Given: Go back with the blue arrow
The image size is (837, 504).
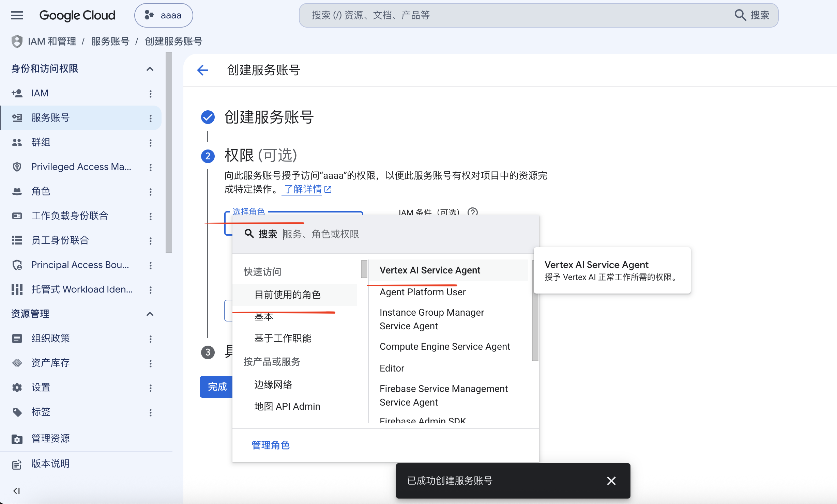Looking at the screenshot, I should [x=202, y=70].
